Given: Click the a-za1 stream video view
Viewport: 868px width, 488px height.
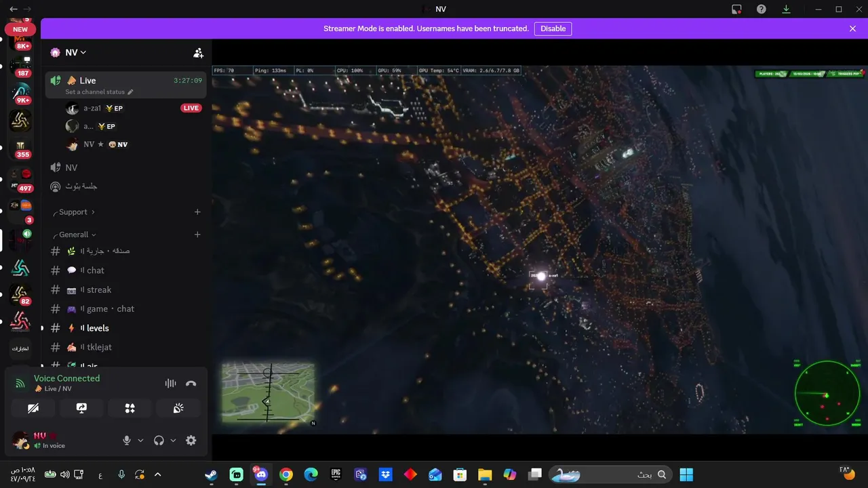Looking at the screenshot, I should pos(540,249).
